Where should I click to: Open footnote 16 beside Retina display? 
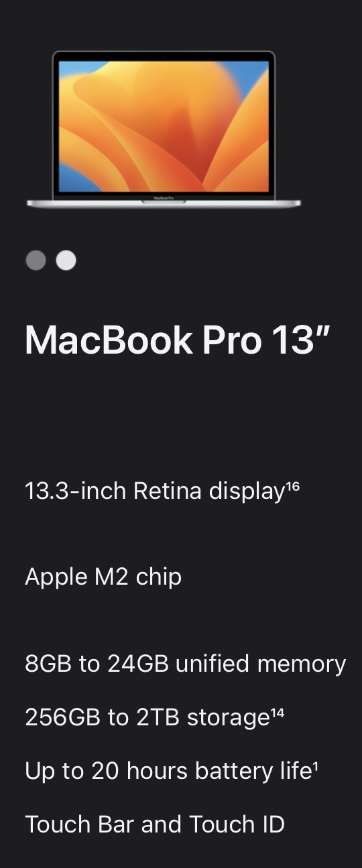click(293, 486)
